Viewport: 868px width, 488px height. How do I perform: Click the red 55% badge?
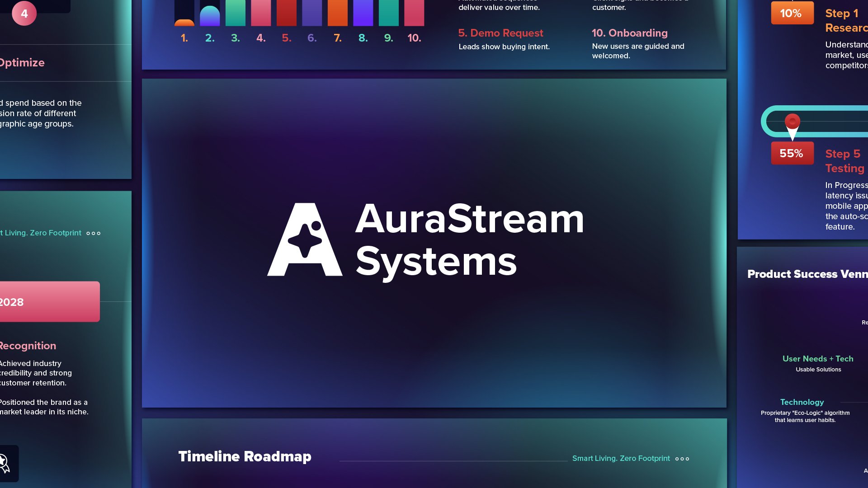[792, 153]
